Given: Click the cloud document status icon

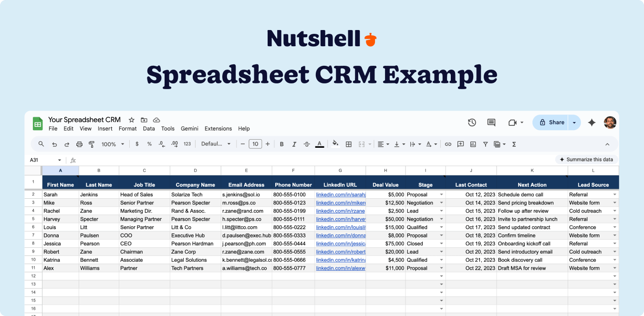Looking at the screenshot, I should (x=156, y=120).
